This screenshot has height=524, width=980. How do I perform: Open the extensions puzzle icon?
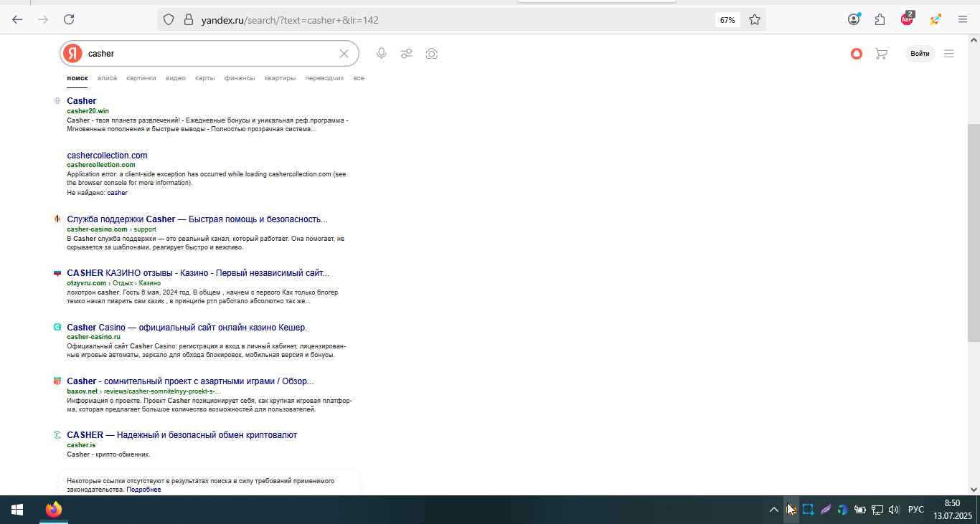coord(880,19)
